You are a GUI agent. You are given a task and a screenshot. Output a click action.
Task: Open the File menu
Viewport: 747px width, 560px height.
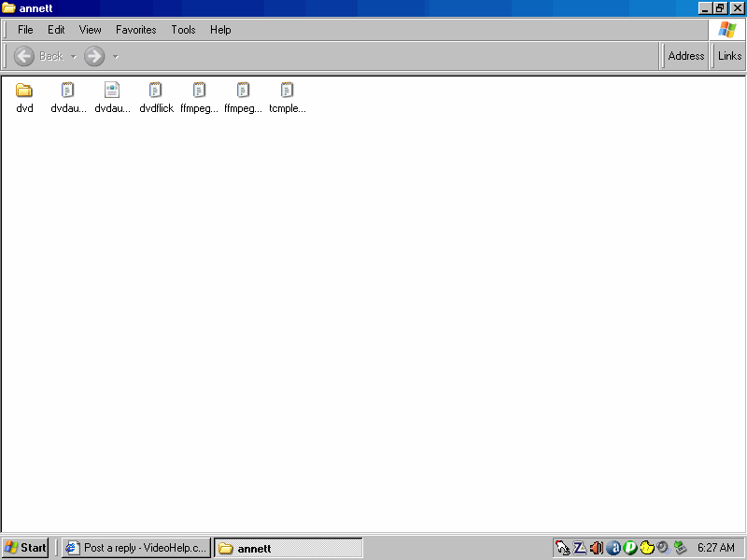25,30
